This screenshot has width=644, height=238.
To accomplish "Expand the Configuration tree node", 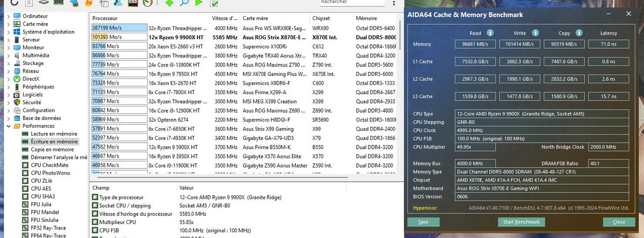I will click(9, 110).
